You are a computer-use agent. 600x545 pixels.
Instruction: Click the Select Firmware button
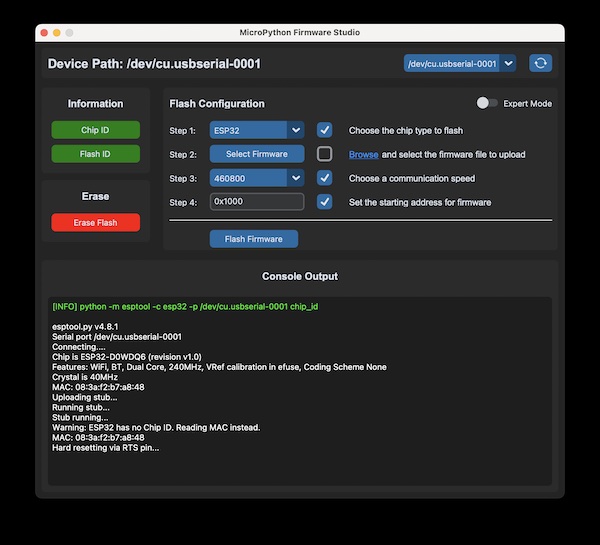(x=257, y=154)
